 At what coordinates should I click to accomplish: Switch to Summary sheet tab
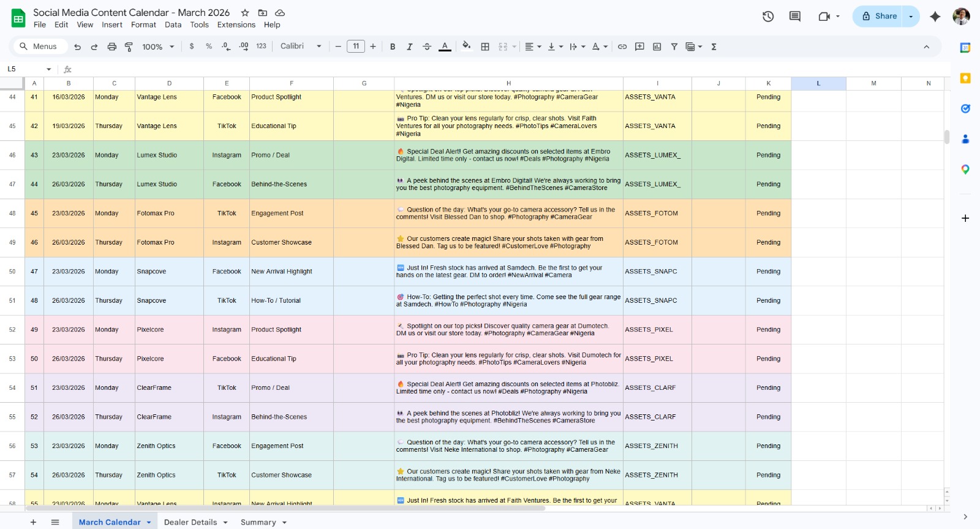(x=258, y=522)
